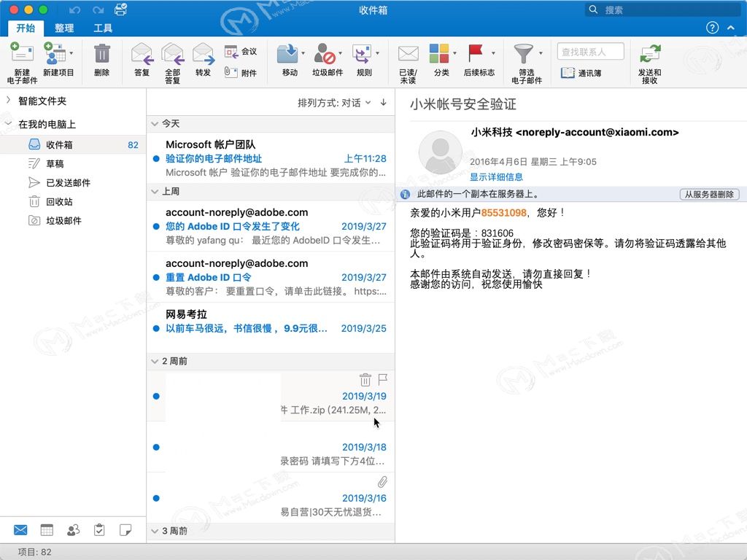Toggle unread dot on 重置 Adobe ID 口令
The height and width of the screenshot is (560, 747).
pos(156,278)
